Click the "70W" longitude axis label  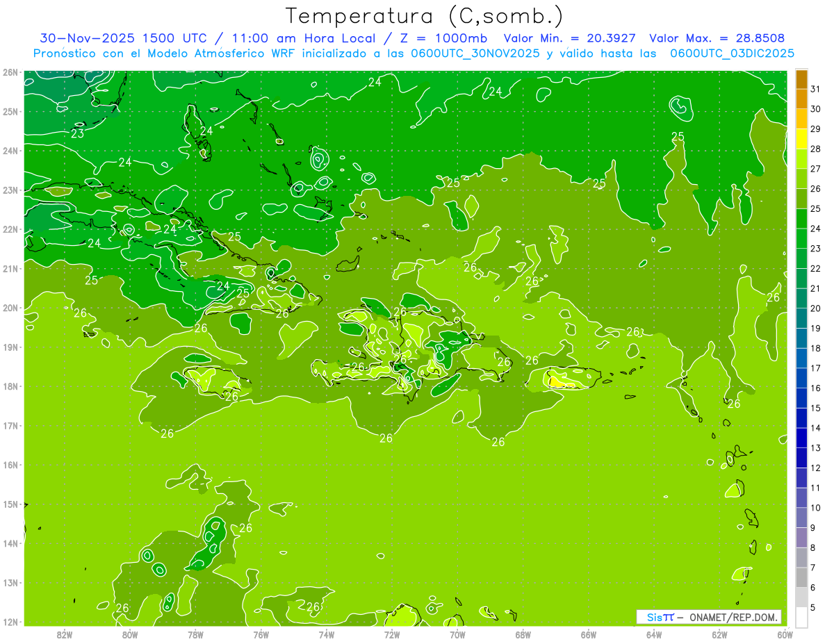click(x=457, y=634)
